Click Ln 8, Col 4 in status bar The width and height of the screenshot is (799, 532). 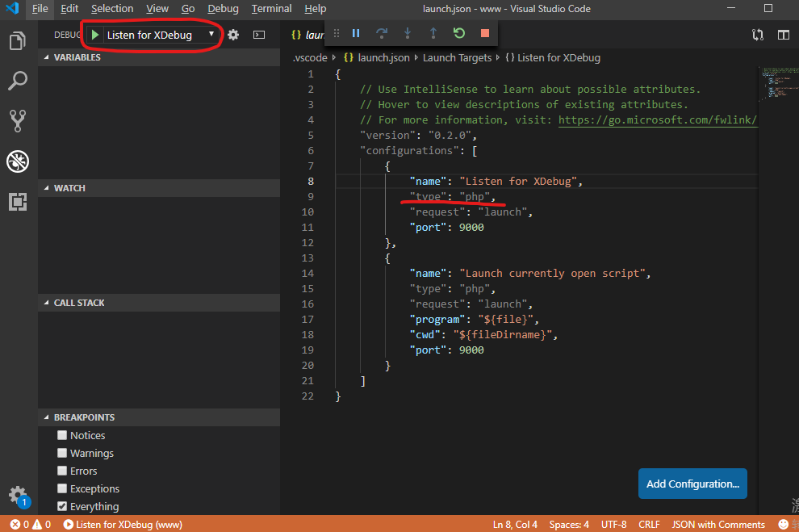[x=515, y=525]
